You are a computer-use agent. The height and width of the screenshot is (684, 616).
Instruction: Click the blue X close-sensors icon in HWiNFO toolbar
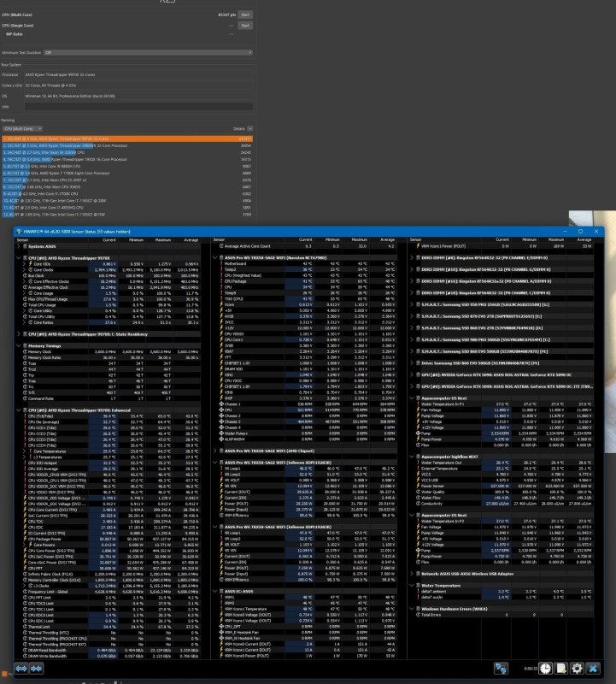pyautogui.click(x=593, y=668)
